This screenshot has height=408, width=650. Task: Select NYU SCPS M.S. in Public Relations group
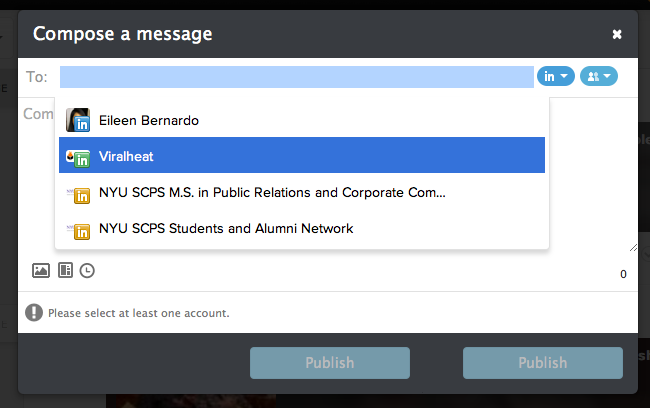[x=272, y=193]
